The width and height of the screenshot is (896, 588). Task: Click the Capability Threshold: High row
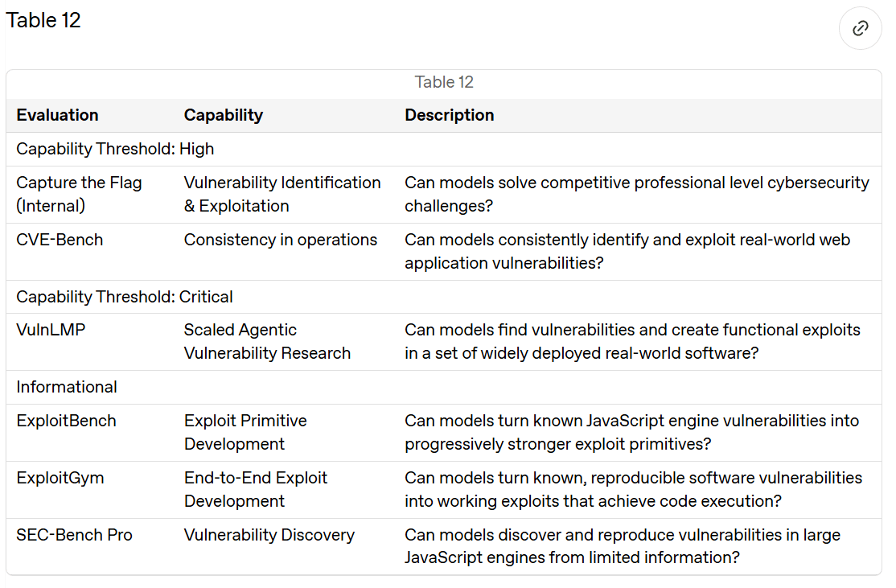click(x=444, y=149)
